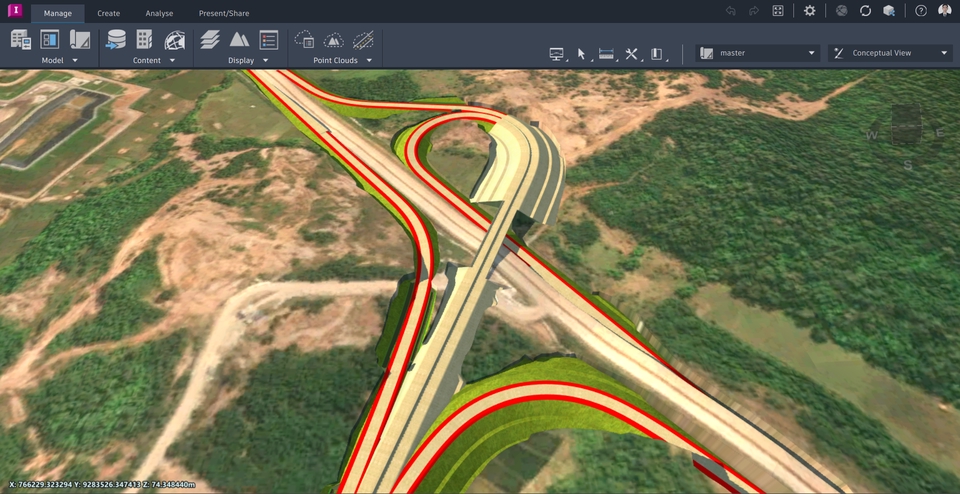Click the user profile avatar

[x=945, y=11]
